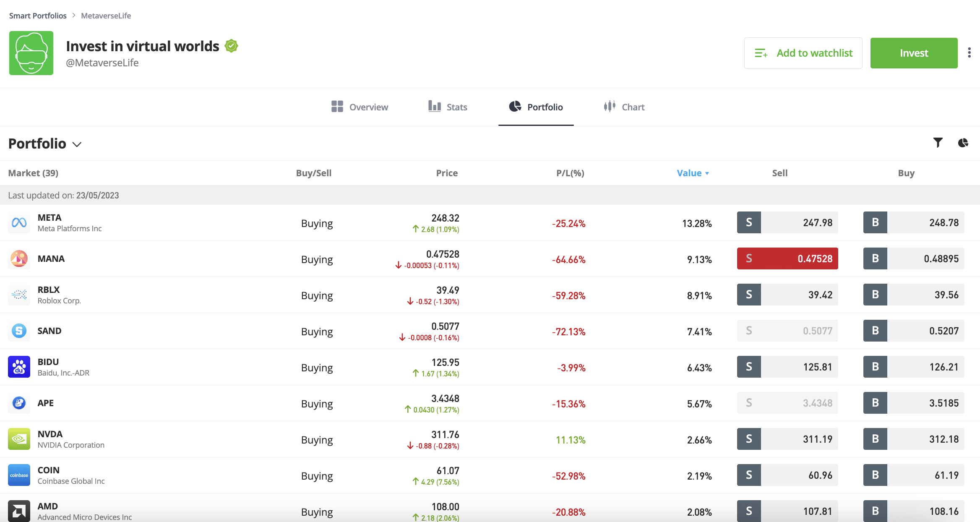Click the BIDU Baidu paw logo
980x522 pixels.
coord(19,367)
